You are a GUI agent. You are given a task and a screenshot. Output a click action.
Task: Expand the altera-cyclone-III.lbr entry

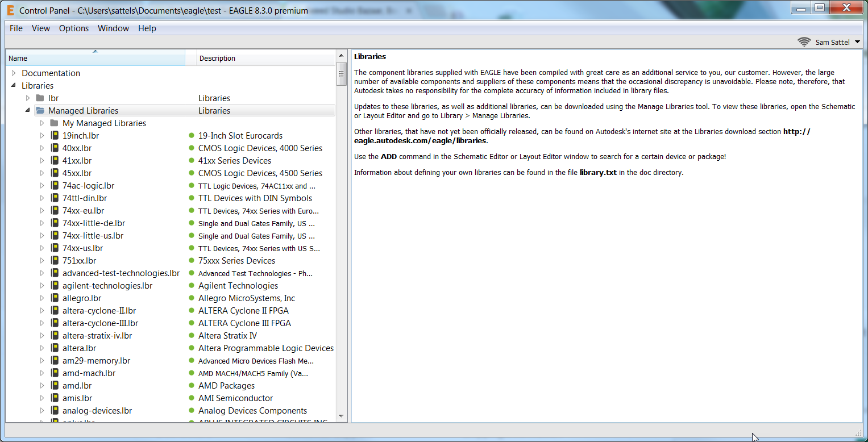[x=41, y=323]
